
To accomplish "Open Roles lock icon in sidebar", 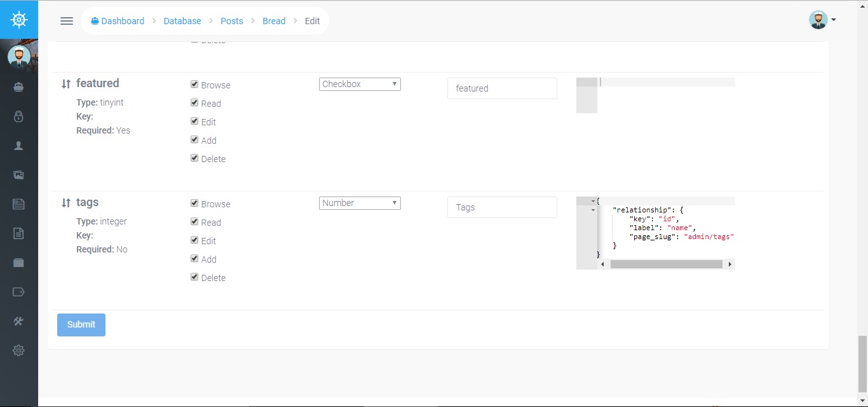I will click(18, 116).
